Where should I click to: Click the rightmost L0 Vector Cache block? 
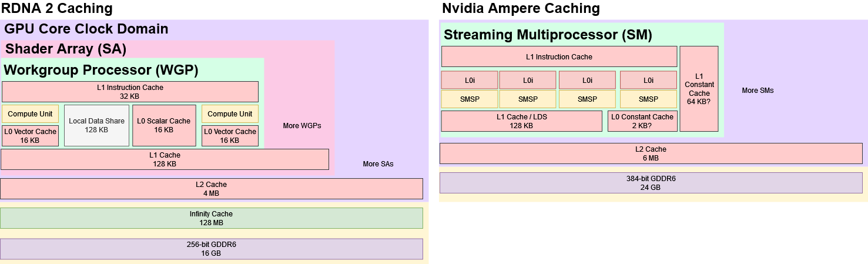230,136
